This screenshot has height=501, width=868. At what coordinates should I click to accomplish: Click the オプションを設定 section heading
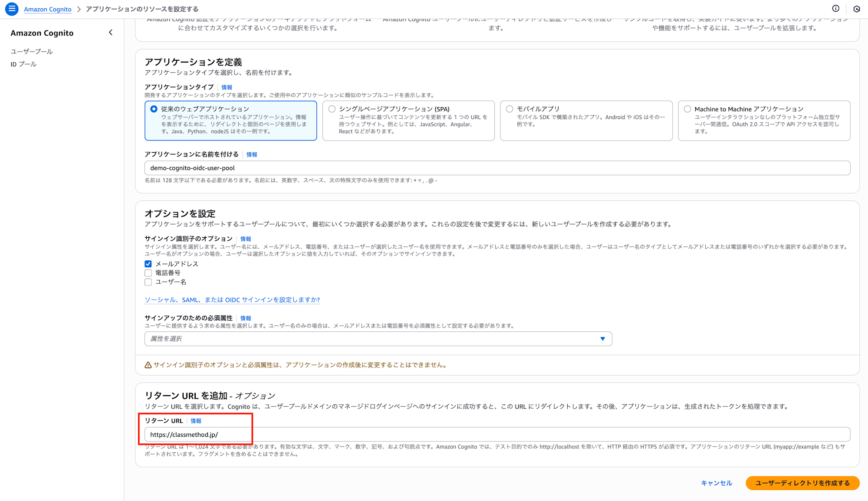point(180,213)
